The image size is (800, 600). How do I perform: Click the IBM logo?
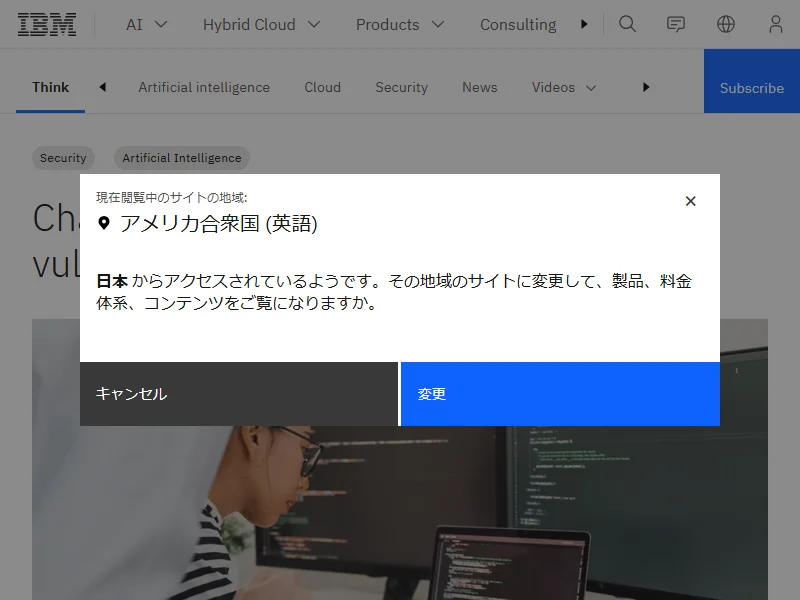coord(47,24)
